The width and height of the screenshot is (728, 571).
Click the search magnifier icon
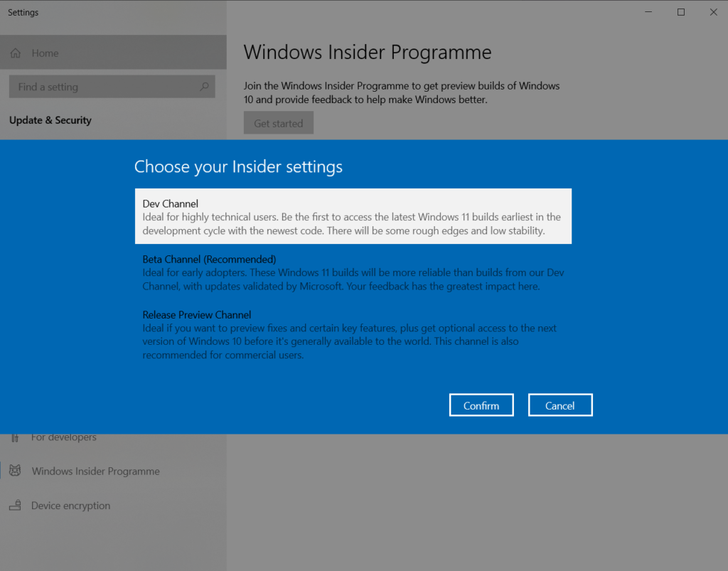pos(205,86)
